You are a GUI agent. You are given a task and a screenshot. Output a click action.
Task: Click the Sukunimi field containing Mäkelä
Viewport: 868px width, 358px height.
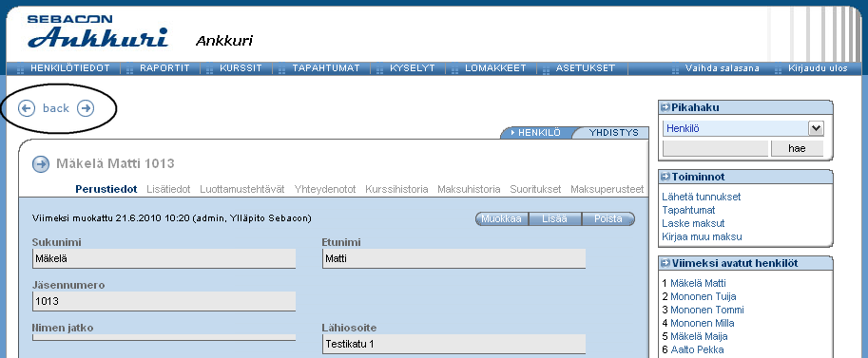(x=164, y=258)
